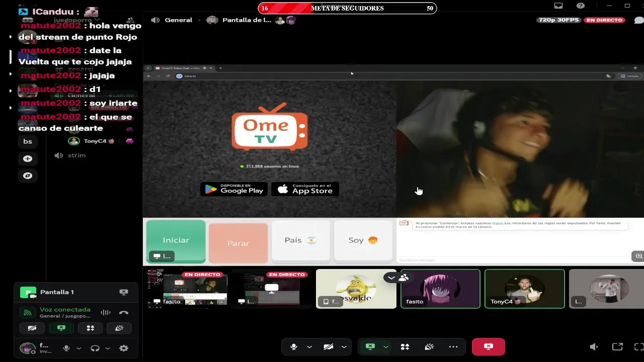
Task: Open the Google Play download badge
Action: [x=234, y=189]
